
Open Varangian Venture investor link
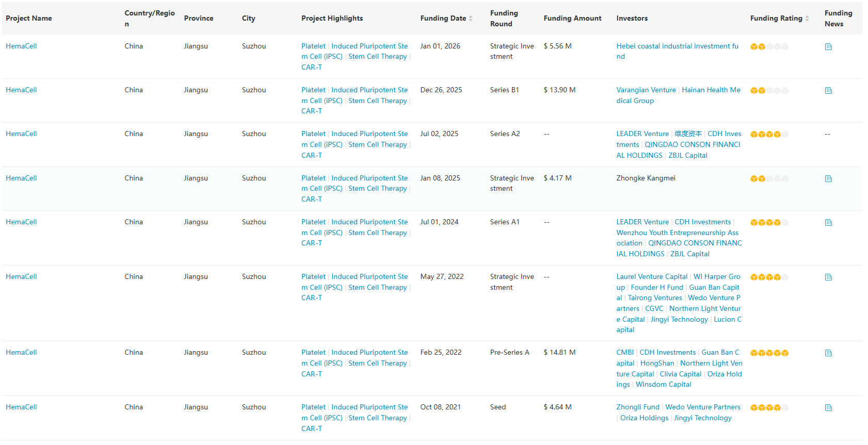(646, 90)
